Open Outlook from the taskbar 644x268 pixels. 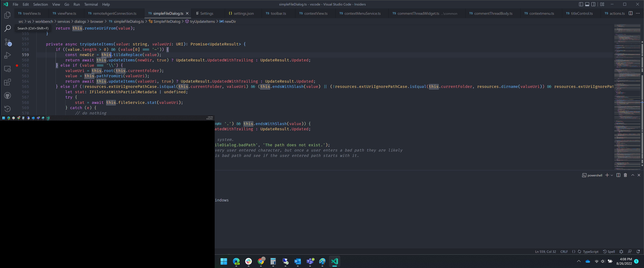tap(298, 261)
